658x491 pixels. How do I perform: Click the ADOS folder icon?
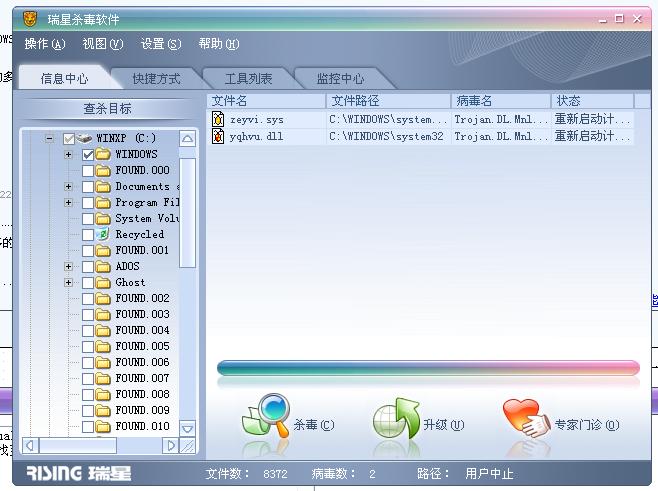(102, 266)
